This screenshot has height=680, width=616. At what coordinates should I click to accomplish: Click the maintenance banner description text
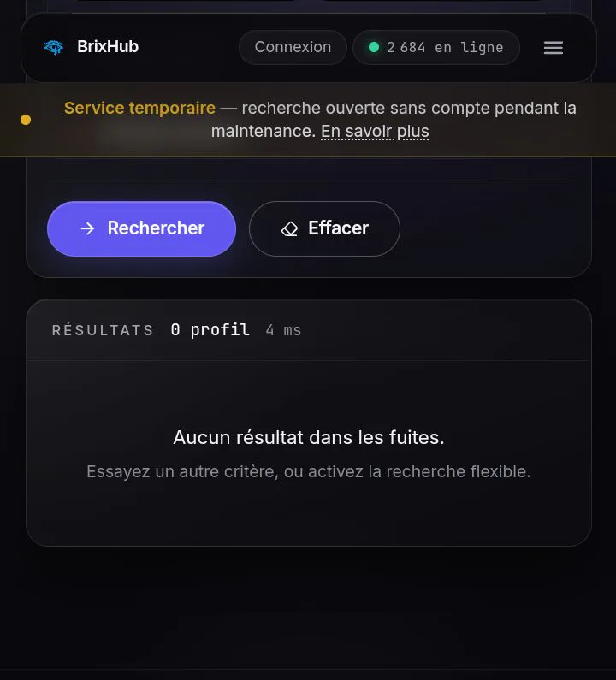[x=320, y=120]
